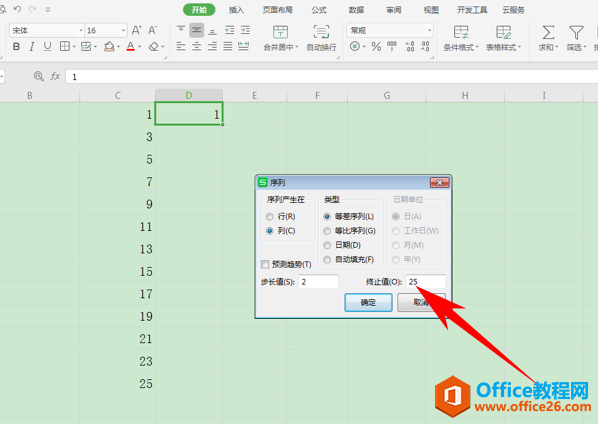
Task: Decrease font size with A- icon
Action: click(x=153, y=30)
